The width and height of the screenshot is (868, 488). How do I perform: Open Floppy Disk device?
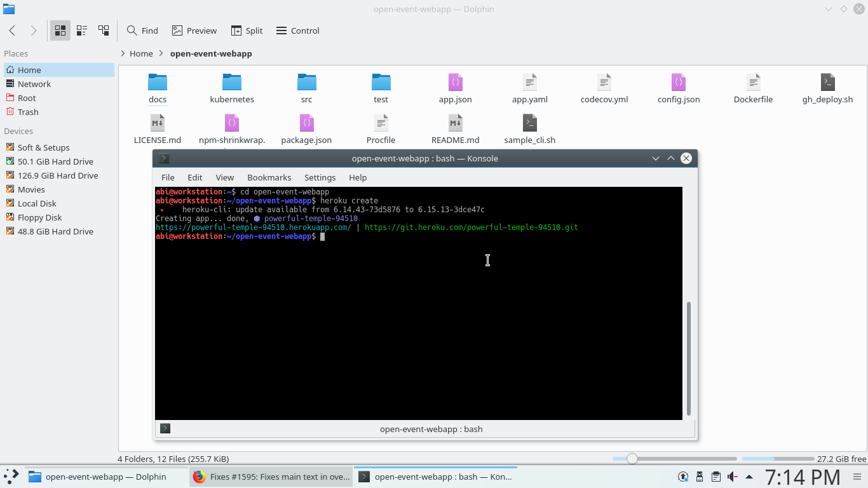[x=59, y=217]
